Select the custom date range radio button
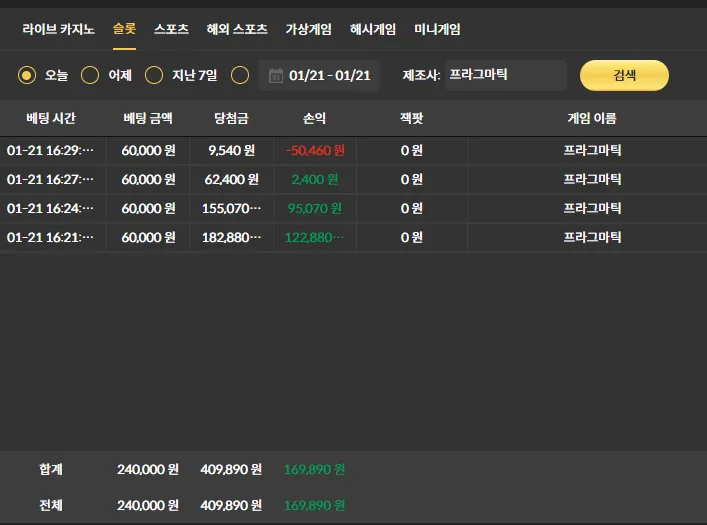This screenshot has height=525, width=707. [240, 75]
